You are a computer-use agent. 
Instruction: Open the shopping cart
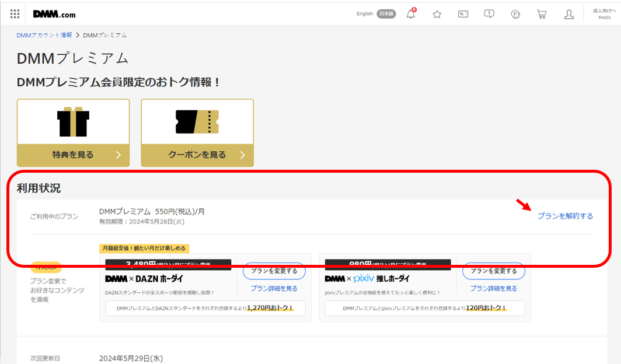542,14
